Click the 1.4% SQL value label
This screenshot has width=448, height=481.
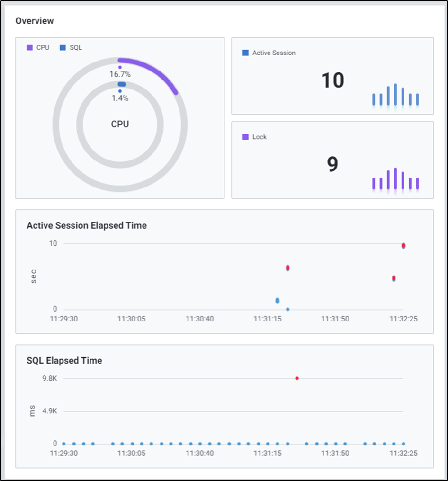pos(120,98)
